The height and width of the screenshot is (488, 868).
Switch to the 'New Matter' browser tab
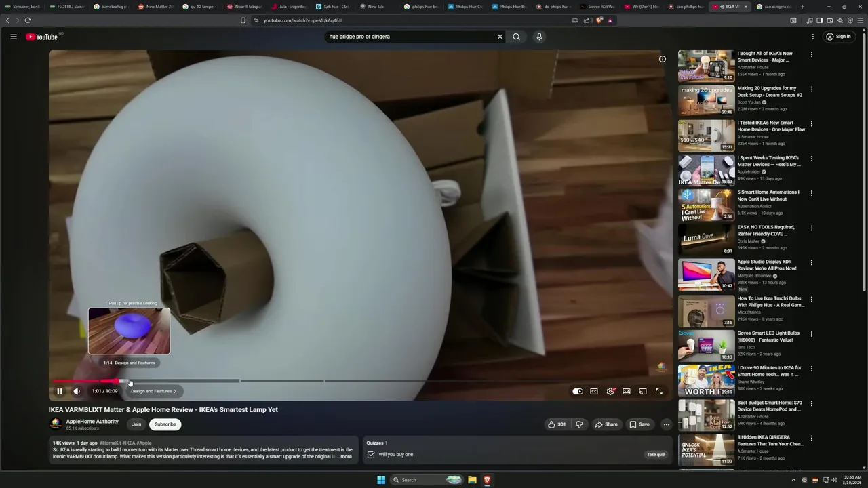click(155, 7)
